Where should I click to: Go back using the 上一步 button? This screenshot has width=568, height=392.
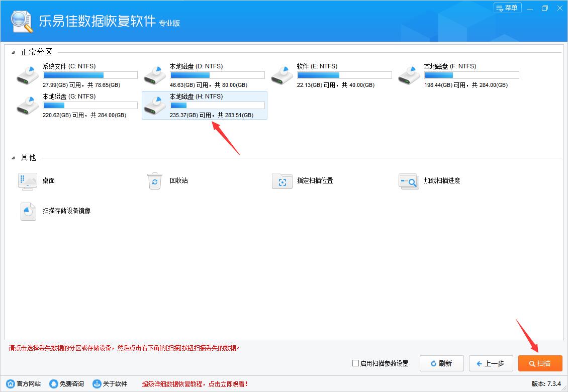tap(491, 363)
